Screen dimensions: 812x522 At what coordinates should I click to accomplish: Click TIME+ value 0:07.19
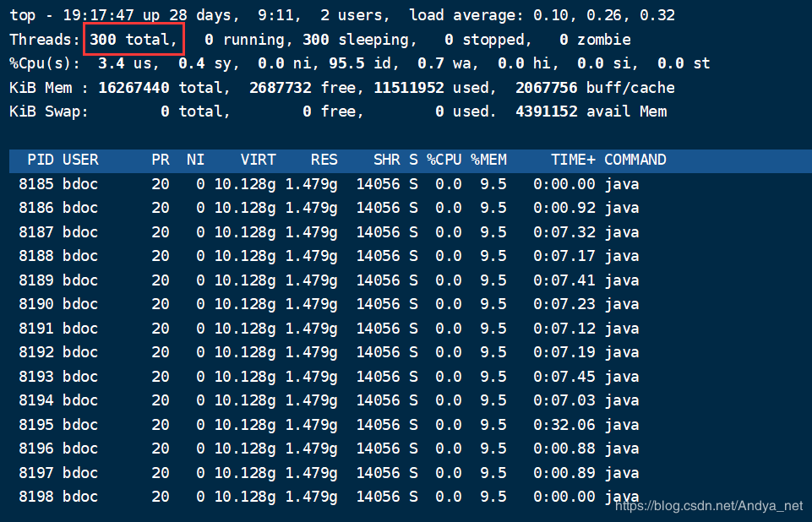(x=564, y=352)
